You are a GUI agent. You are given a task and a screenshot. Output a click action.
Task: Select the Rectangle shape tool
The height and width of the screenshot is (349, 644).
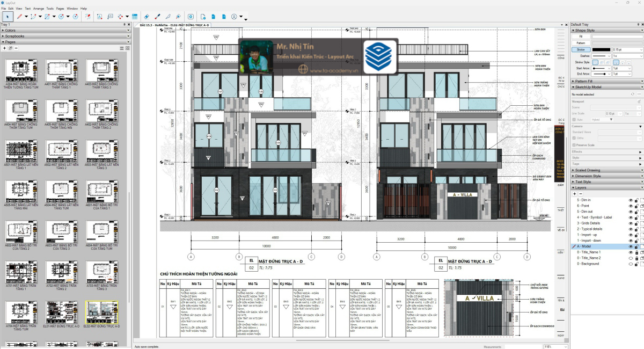[47, 17]
